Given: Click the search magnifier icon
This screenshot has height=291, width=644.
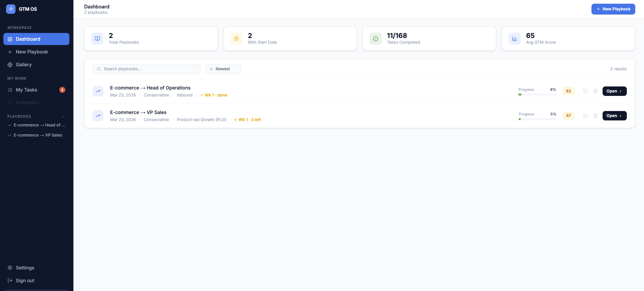Looking at the screenshot, I should [x=99, y=69].
